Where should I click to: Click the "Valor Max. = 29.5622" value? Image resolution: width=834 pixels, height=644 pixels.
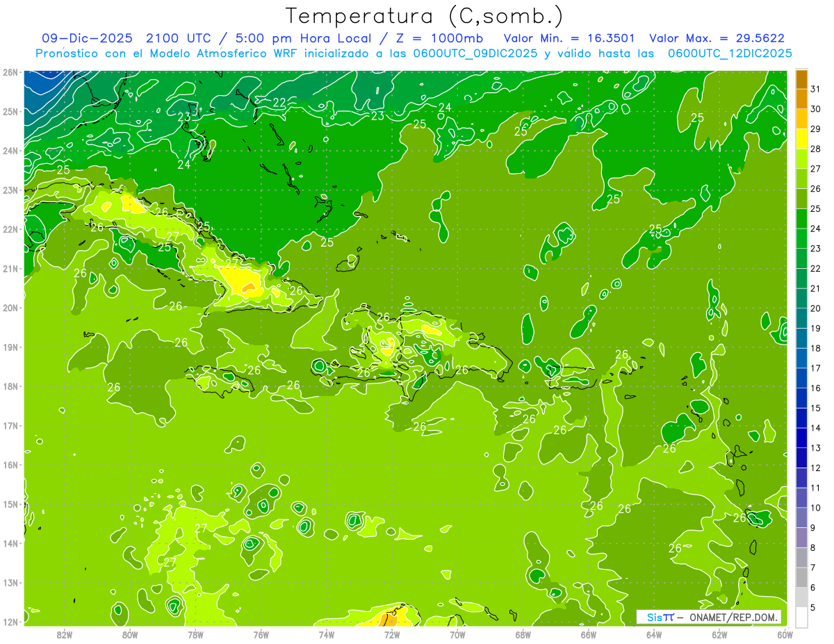(717, 38)
